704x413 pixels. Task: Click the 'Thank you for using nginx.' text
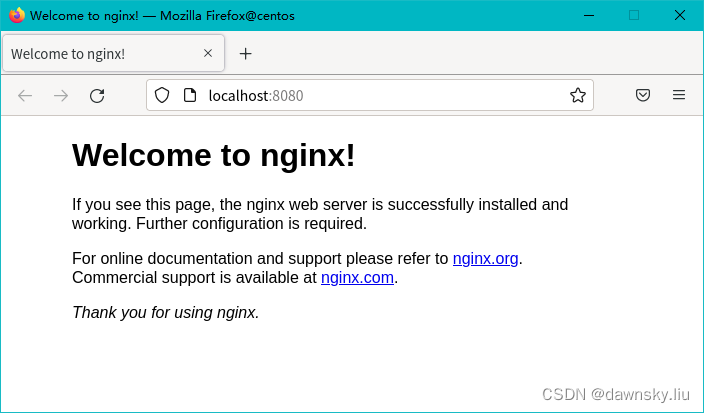point(166,312)
